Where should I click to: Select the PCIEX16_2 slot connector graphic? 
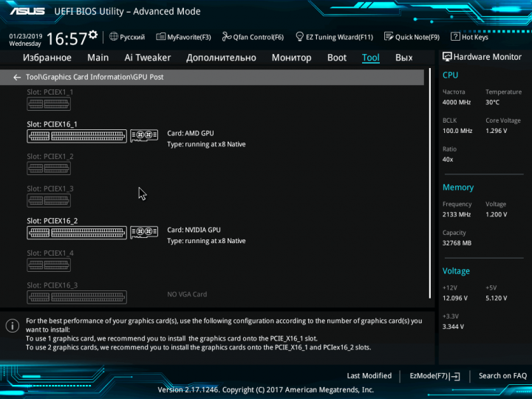pos(77,233)
